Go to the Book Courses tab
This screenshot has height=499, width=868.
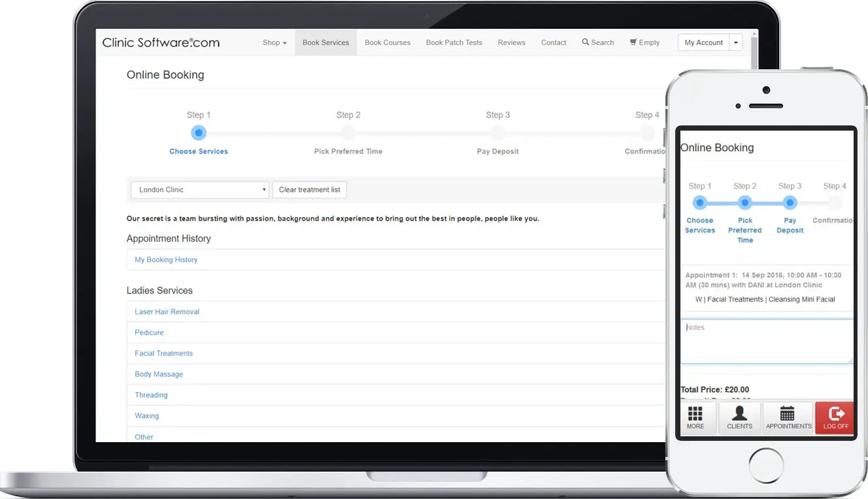point(388,42)
